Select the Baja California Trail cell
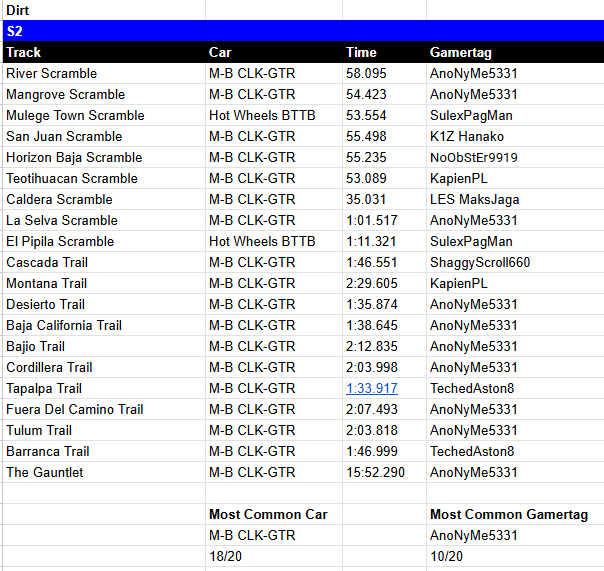Viewport: 604px width, 571px height. point(104,325)
